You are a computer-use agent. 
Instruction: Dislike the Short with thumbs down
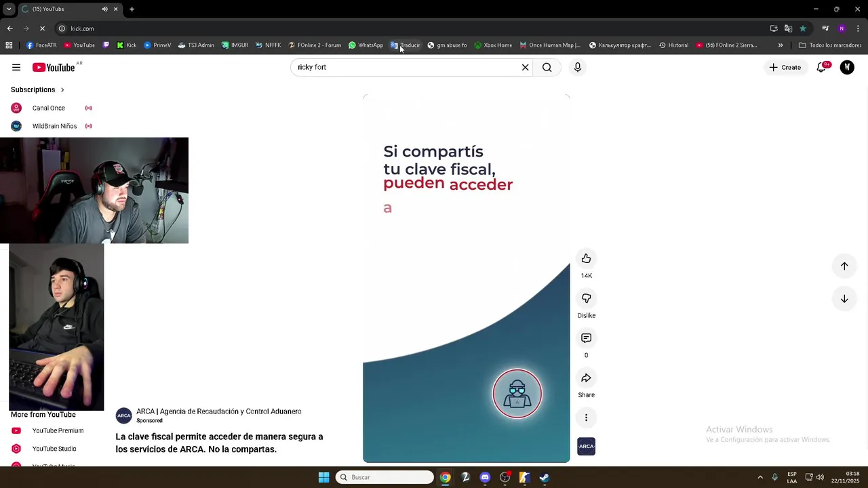point(587,298)
